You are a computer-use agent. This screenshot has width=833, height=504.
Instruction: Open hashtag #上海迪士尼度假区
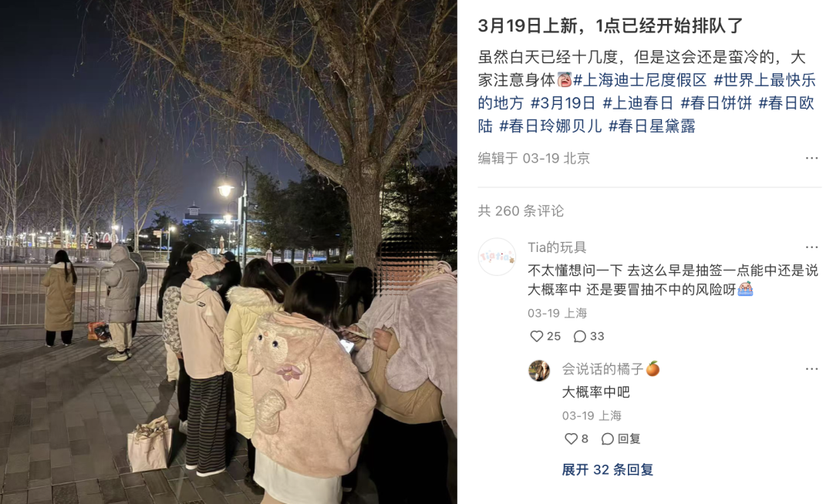pos(640,80)
